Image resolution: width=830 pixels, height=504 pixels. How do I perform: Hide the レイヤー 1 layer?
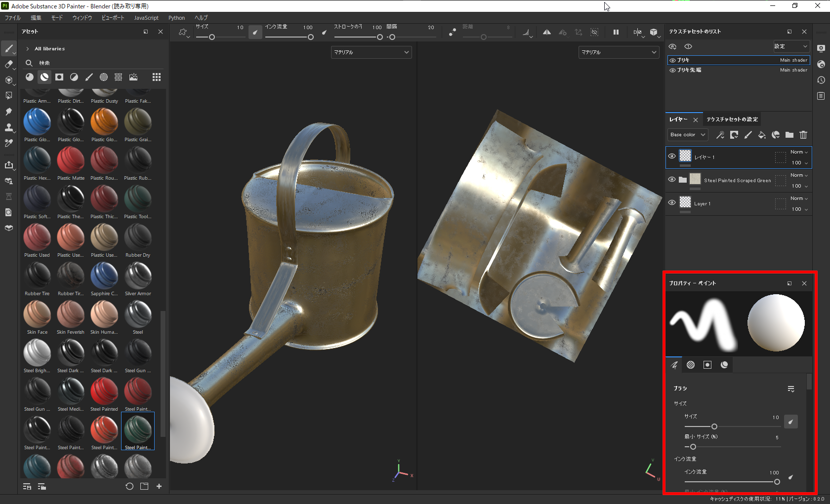click(x=672, y=156)
